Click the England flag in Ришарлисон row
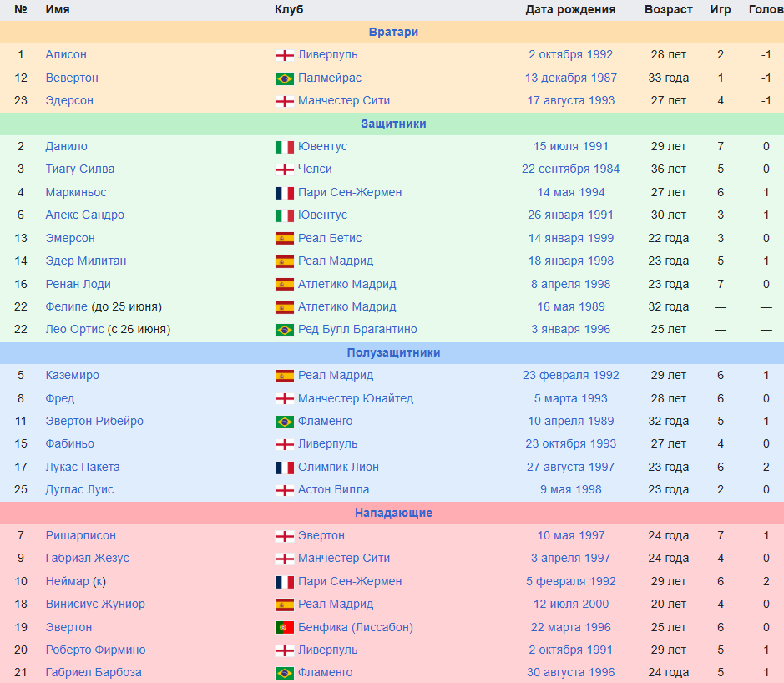The width and height of the screenshot is (784, 683). tap(285, 536)
